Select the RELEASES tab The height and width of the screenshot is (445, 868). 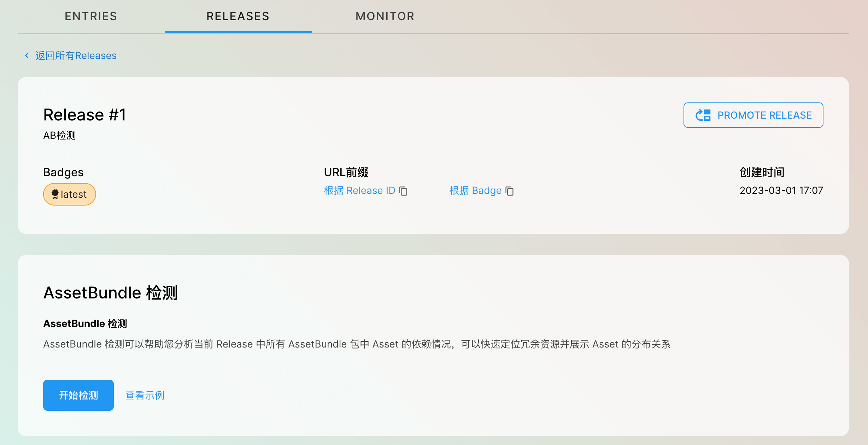[238, 16]
